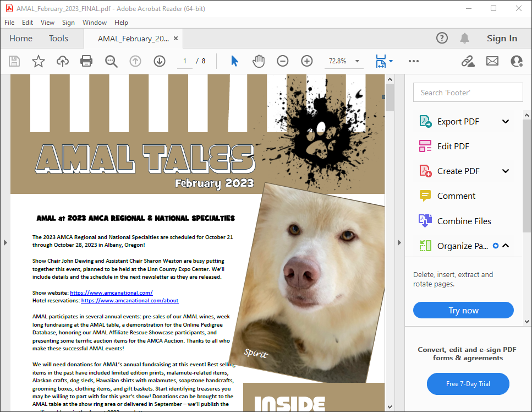Viewport: 532px width, 412px height.
Task: Open the Organize Pages tool
Action: point(463,246)
